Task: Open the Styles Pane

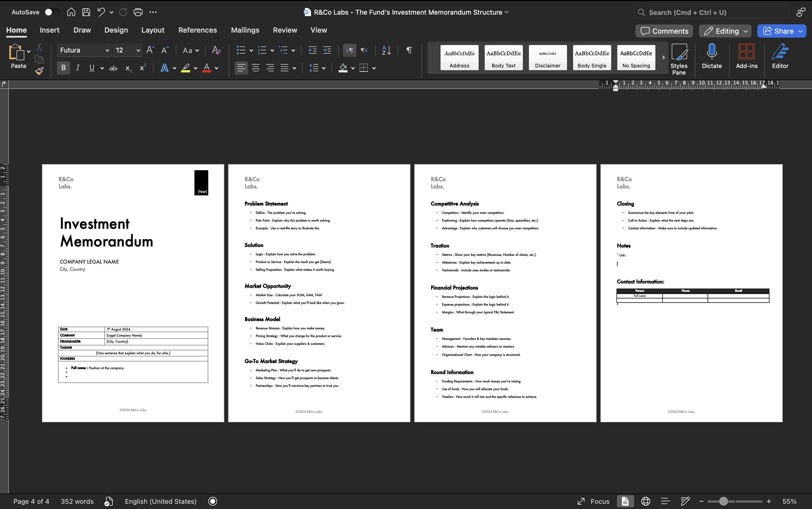Action: 678,59
